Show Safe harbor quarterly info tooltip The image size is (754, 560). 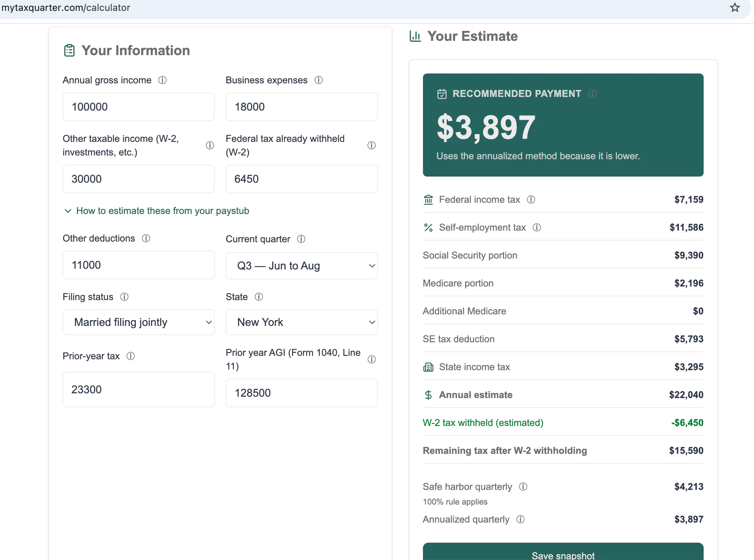523,487
